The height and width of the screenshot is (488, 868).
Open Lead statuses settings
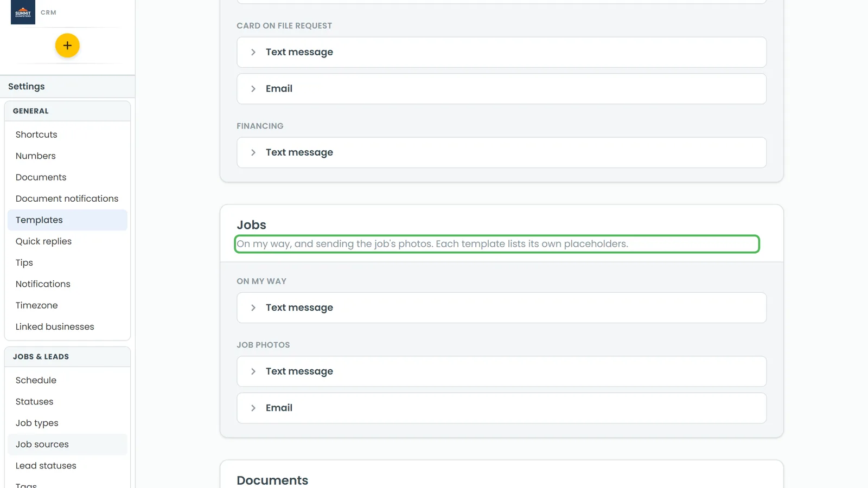tap(67, 466)
